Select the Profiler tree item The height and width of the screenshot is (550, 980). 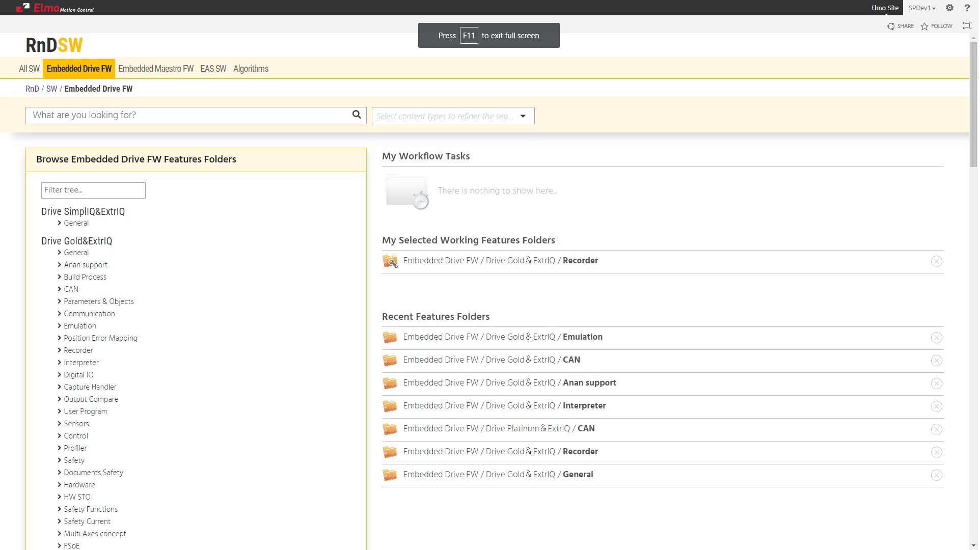coord(75,448)
